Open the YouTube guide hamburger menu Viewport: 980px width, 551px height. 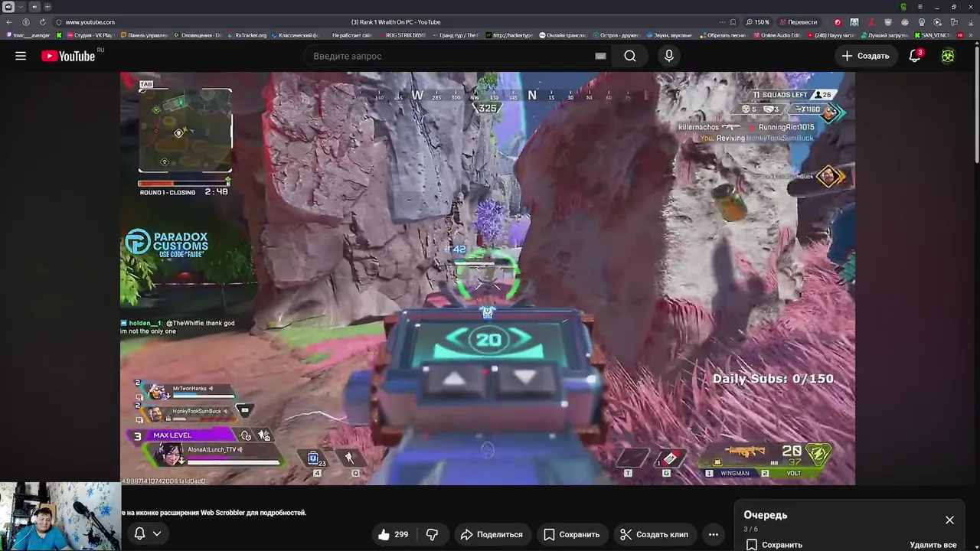pyautogui.click(x=21, y=56)
